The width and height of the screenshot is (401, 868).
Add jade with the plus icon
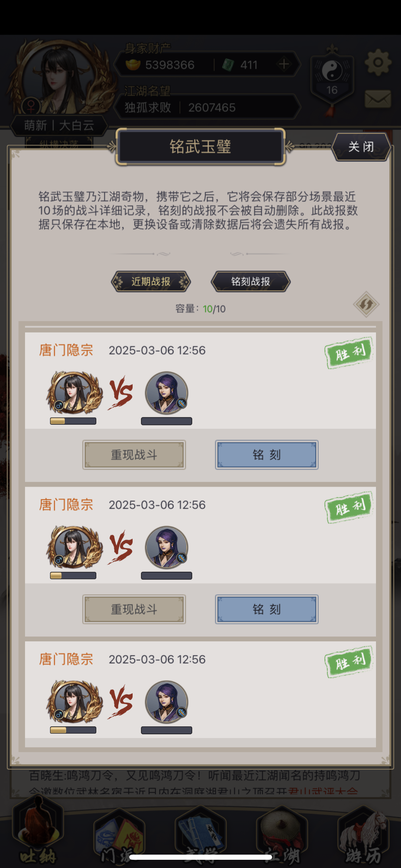tap(284, 64)
